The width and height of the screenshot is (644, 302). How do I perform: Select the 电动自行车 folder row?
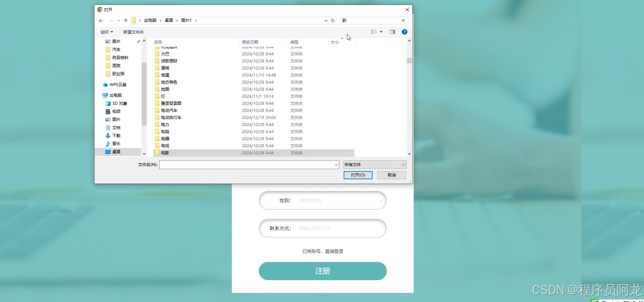254,118
